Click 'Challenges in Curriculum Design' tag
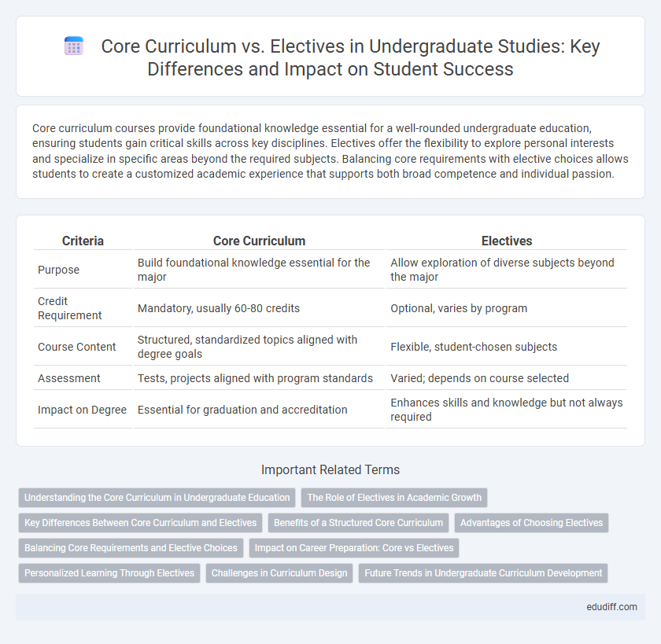This screenshot has width=661, height=644. coord(279,573)
